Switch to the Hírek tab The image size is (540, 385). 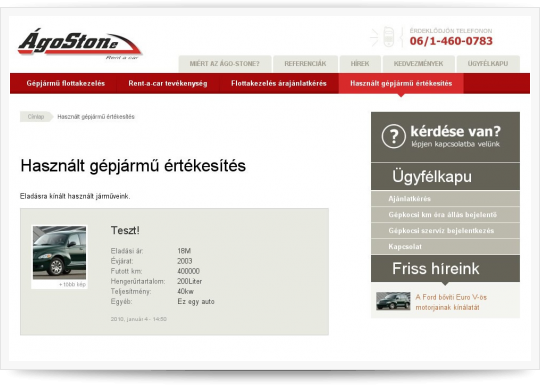360,64
